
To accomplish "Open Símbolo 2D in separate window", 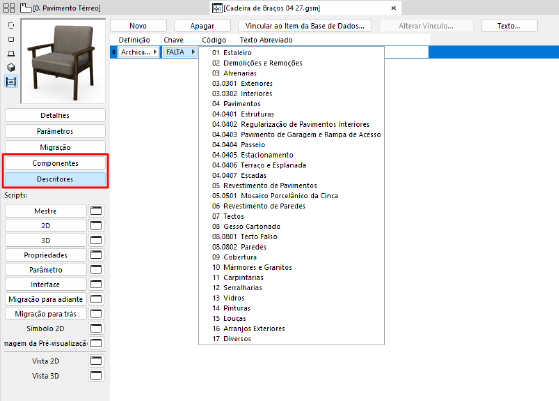I will [x=96, y=328].
